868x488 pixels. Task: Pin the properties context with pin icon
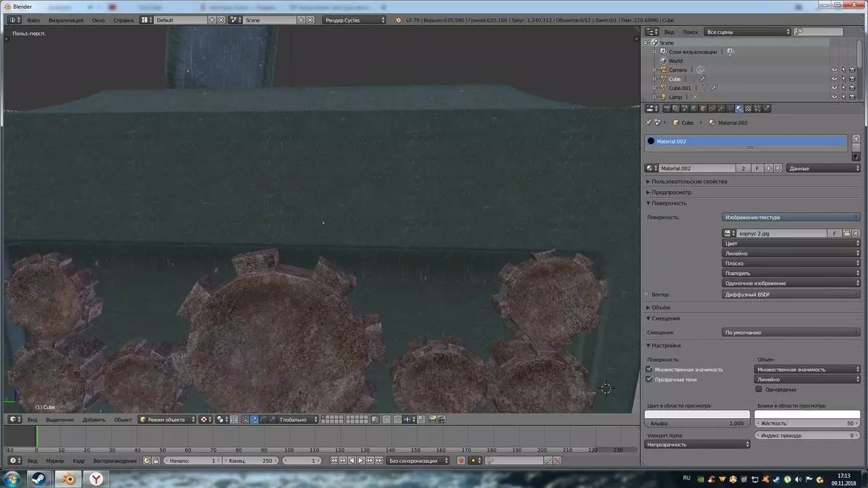point(648,123)
